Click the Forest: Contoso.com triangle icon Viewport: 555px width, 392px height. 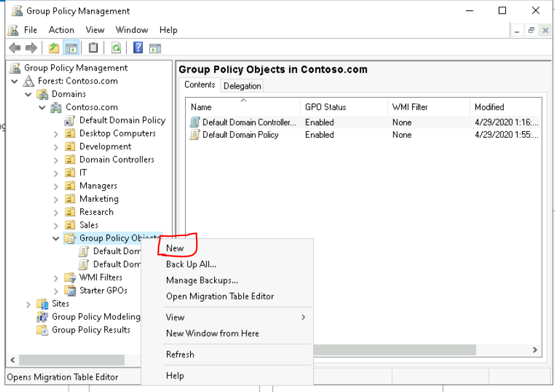point(28,81)
